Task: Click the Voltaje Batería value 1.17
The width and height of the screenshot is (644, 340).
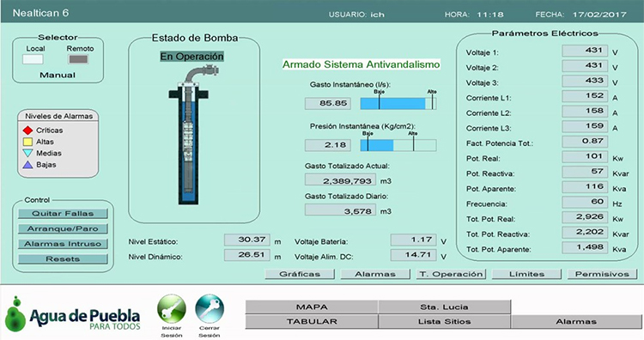Action: coord(413,240)
